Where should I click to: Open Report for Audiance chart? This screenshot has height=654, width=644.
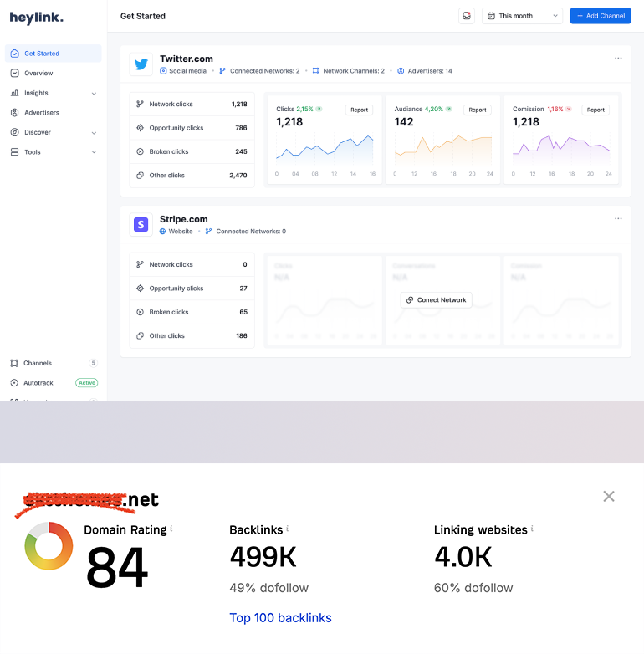pyautogui.click(x=478, y=110)
